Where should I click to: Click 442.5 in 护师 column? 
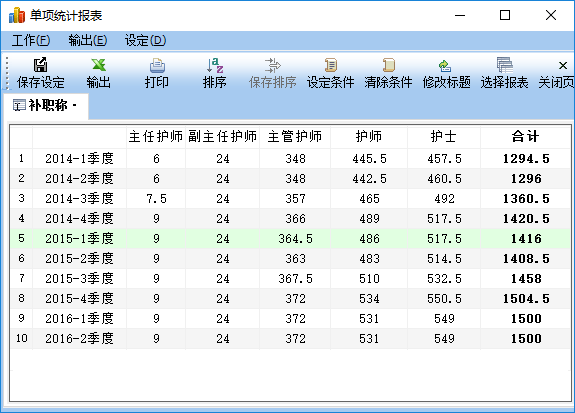[369, 179]
